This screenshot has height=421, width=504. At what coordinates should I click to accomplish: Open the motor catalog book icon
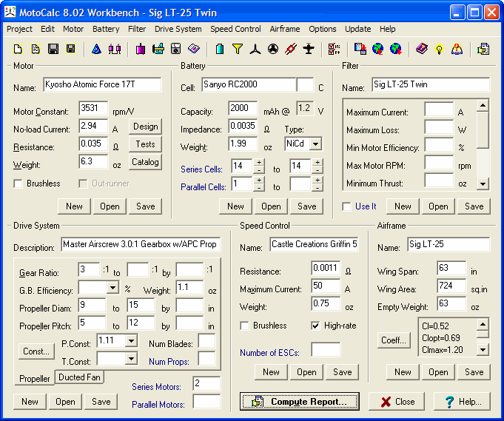click(x=194, y=49)
